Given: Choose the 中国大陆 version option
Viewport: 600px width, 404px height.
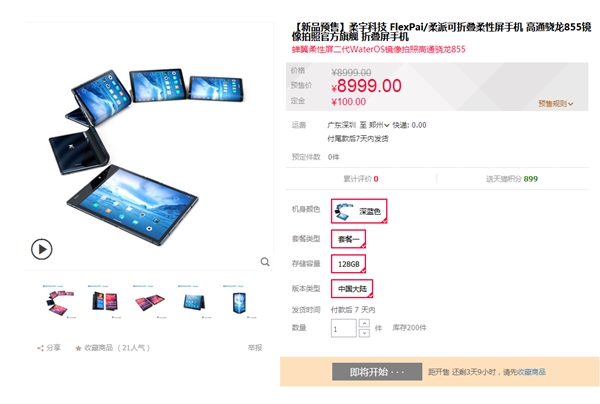Looking at the screenshot, I should tap(352, 289).
